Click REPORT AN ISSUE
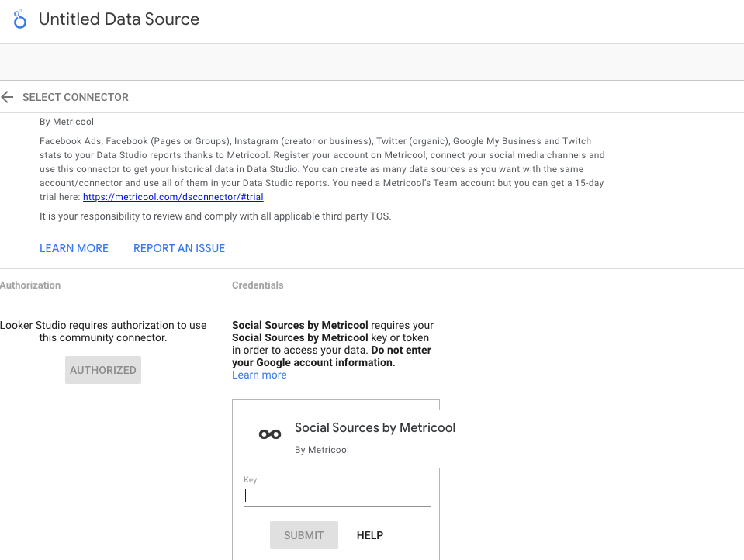This screenshot has height=560, width=744. point(179,248)
